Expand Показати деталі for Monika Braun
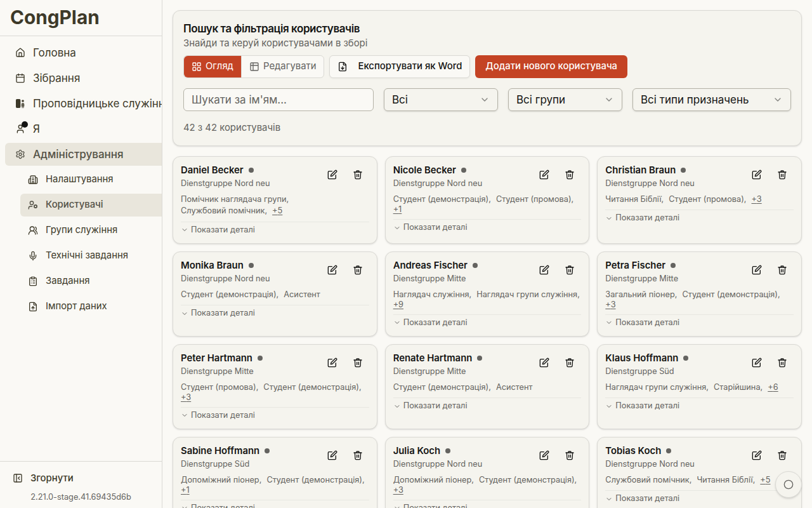812x508 pixels. pos(218,312)
